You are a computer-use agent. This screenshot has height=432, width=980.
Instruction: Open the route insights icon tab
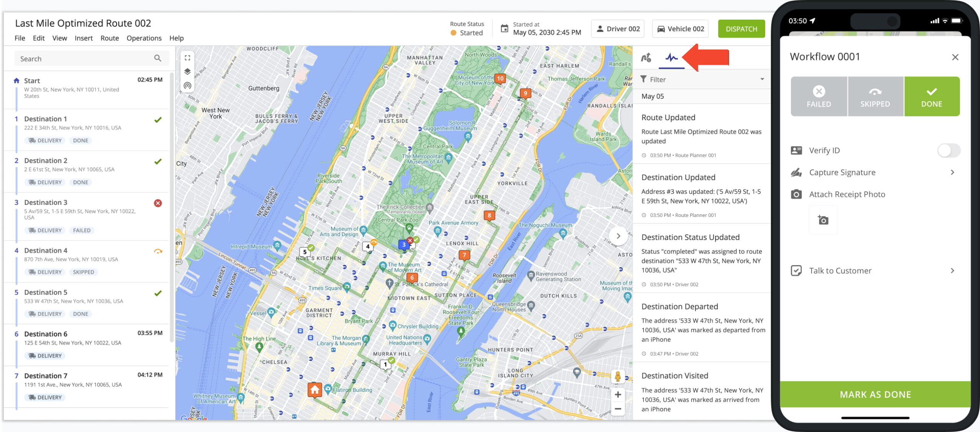coord(646,58)
